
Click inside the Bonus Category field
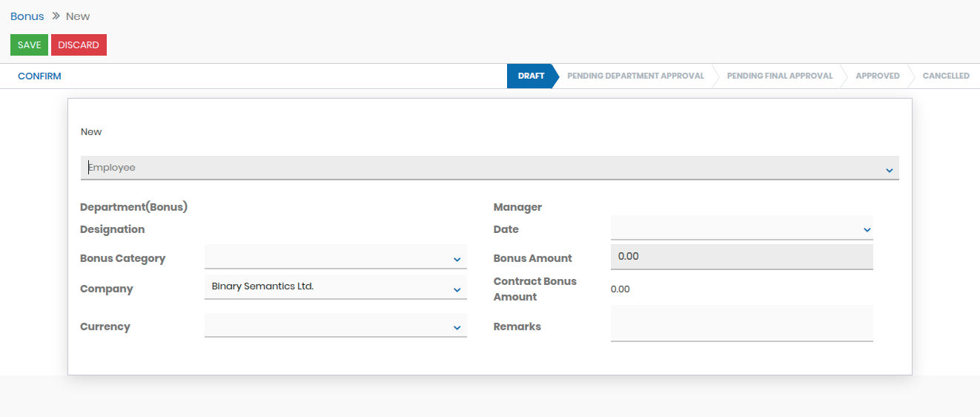click(x=326, y=257)
